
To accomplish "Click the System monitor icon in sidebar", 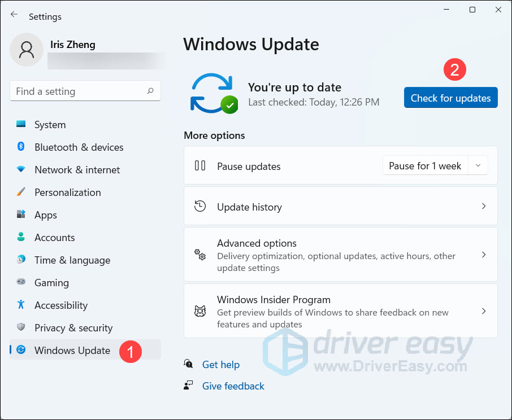I will [21, 125].
